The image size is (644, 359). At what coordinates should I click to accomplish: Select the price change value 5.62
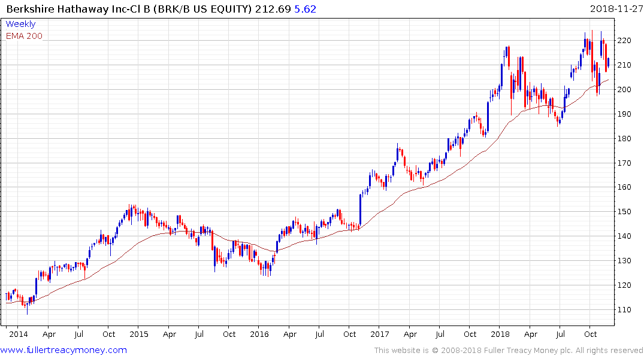(x=305, y=9)
